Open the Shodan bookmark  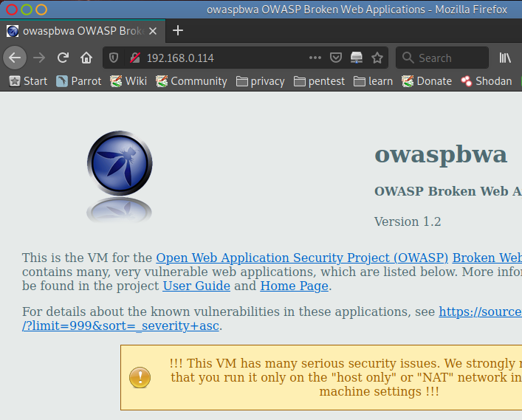click(487, 81)
